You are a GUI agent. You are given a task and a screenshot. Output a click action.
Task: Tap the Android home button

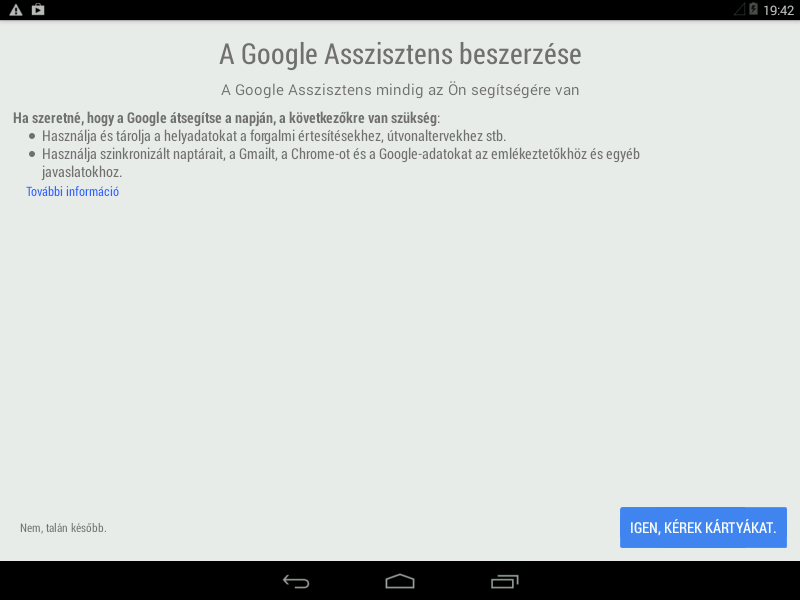point(400,581)
